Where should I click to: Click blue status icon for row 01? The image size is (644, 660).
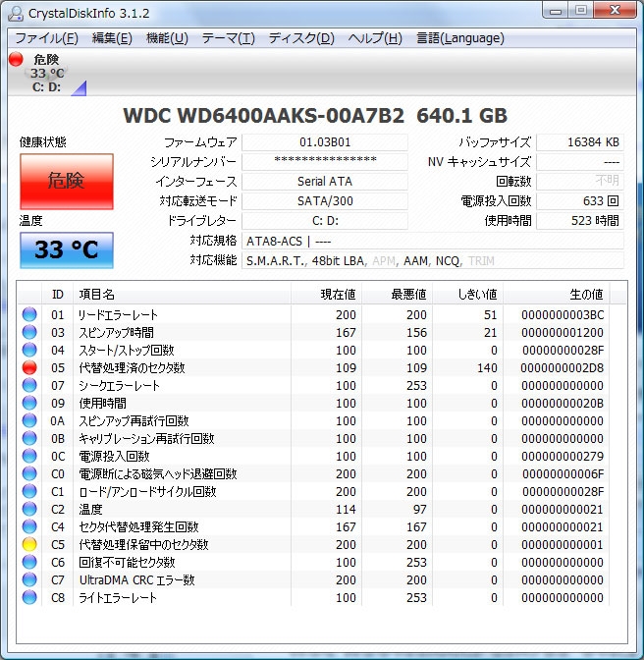[29, 314]
